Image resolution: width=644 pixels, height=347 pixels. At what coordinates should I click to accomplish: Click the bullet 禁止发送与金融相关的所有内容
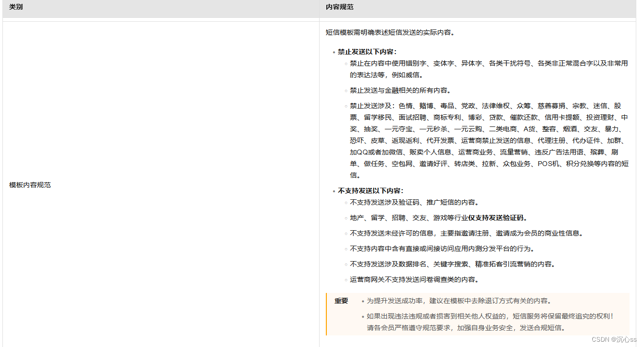pos(400,90)
